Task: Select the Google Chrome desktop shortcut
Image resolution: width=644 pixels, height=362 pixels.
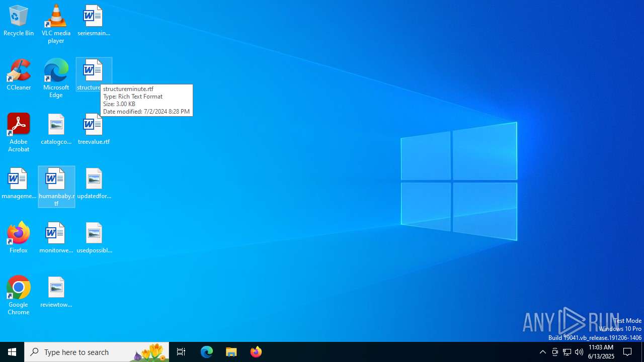Action: (x=19, y=296)
